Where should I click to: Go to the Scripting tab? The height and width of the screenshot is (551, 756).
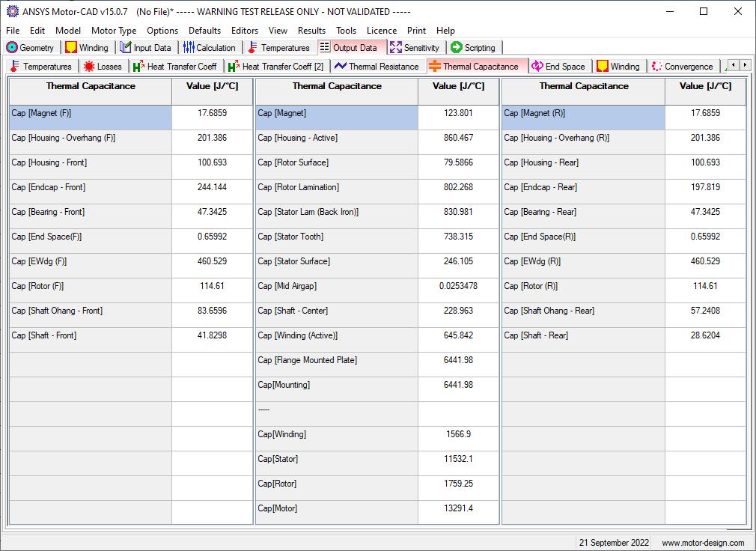[x=473, y=47]
